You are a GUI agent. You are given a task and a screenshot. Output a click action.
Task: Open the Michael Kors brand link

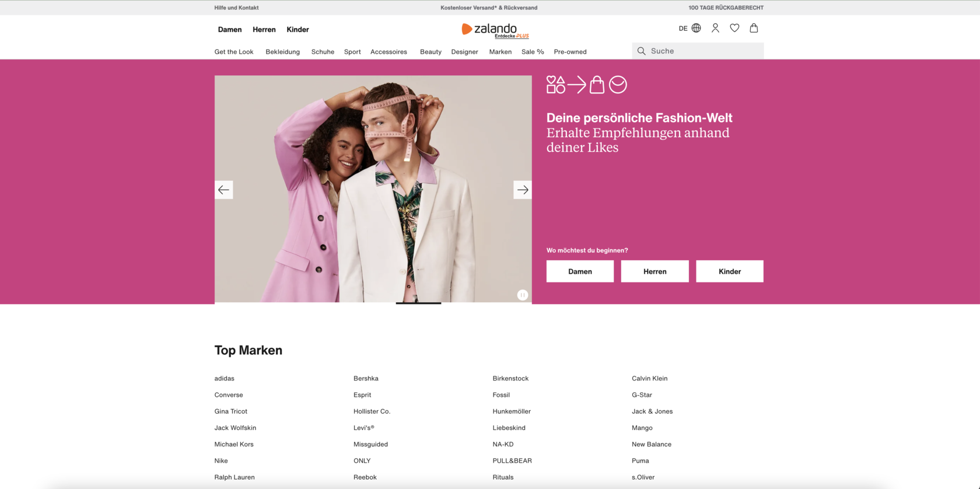[234, 444]
